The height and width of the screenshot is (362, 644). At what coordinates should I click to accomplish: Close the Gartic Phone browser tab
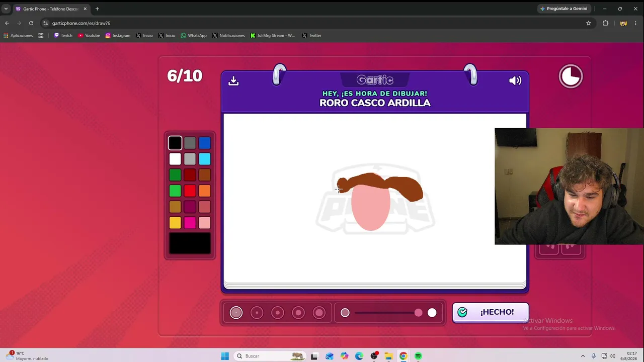[85, 9]
